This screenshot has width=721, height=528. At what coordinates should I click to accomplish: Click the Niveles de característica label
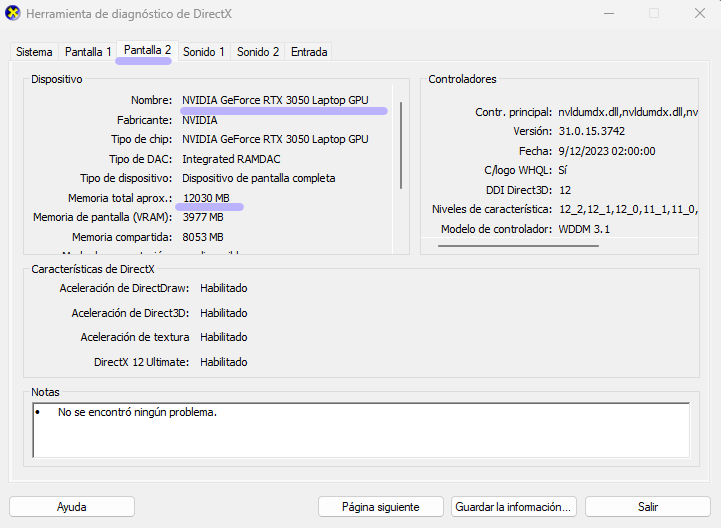coord(492,209)
